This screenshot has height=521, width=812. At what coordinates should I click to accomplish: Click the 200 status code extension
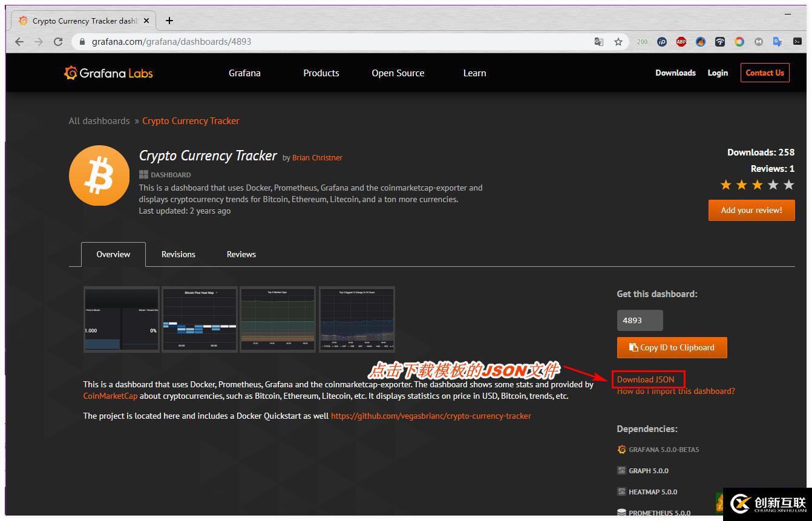pyautogui.click(x=642, y=42)
